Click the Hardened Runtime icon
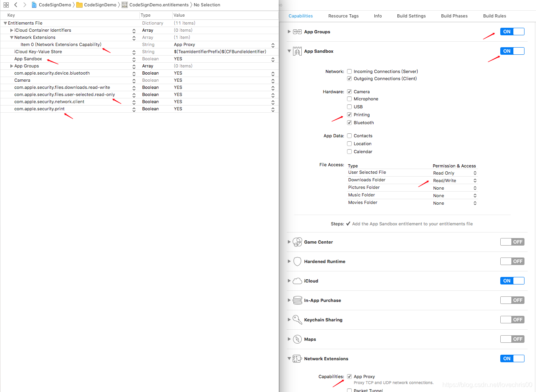This screenshot has height=392, width=536. point(297,261)
